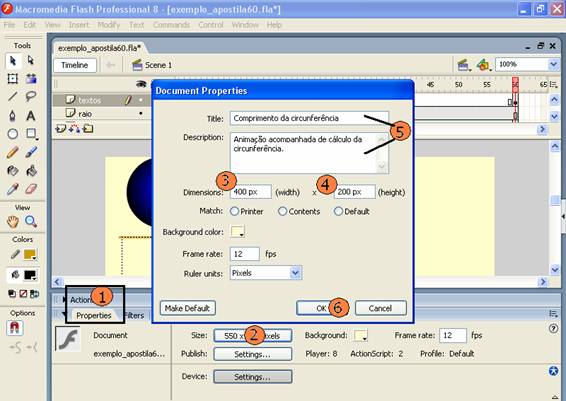Image resolution: width=566 pixels, height=401 pixels.
Task: Select the Printer match radio button
Action: [x=235, y=211]
